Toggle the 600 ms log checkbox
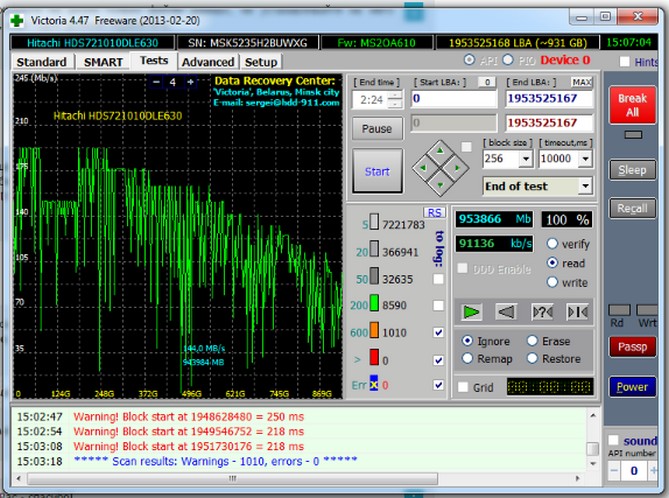The width and height of the screenshot is (669, 498). (438, 332)
